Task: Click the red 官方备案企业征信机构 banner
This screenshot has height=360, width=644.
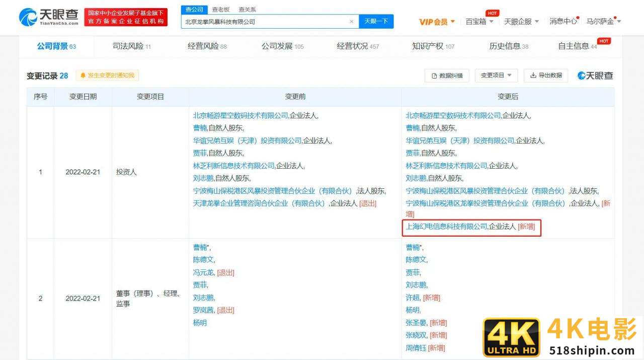Action: (x=126, y=17)
